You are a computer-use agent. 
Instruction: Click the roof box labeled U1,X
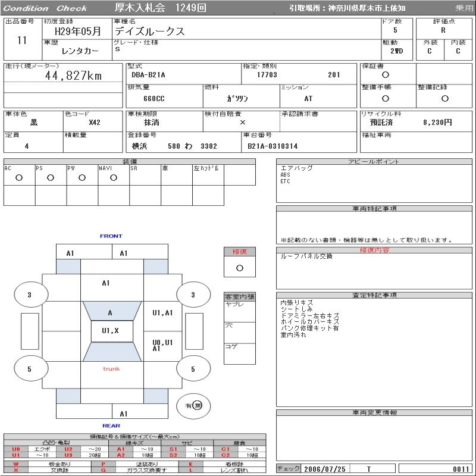click(111, 331)
